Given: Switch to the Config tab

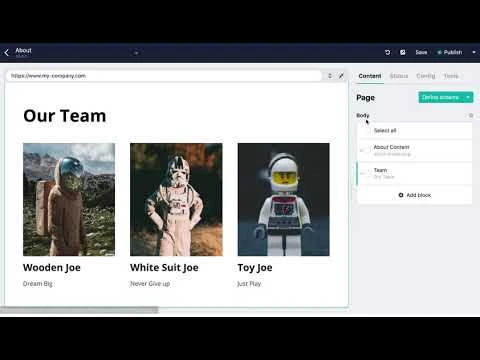Looking at the screenshot, I should pos(426,76).
